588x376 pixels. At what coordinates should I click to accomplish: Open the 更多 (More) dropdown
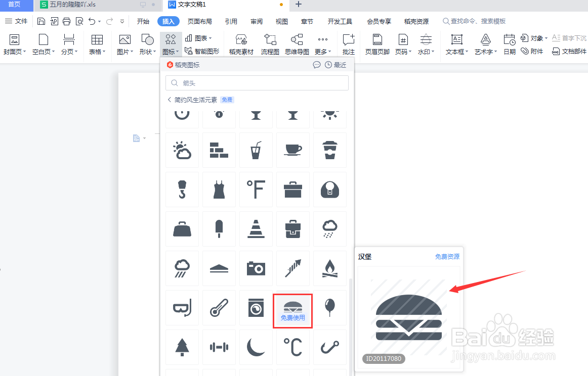pos(322,44)
